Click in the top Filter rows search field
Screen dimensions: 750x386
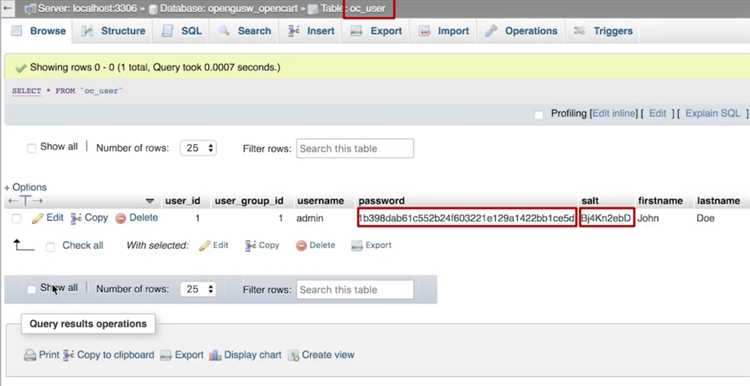355,148
